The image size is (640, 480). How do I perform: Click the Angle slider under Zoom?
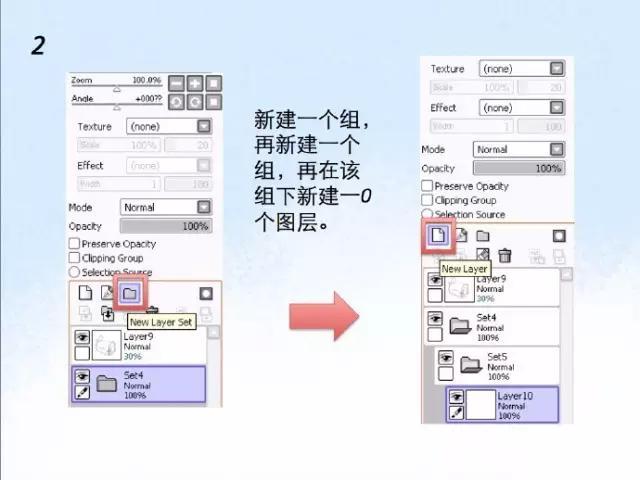tap(115, 106)
